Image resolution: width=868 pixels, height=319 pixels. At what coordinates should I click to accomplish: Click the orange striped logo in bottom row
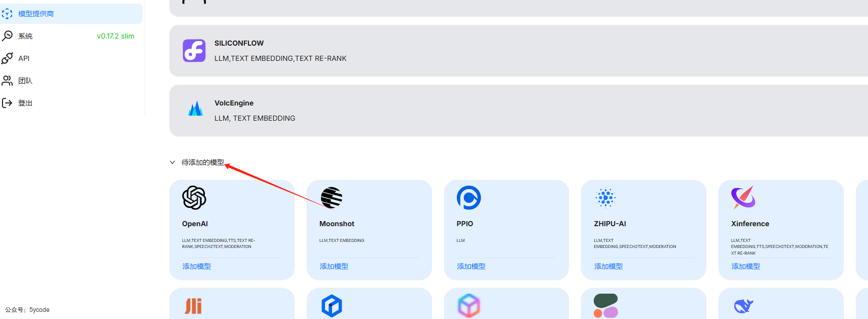point(193,306)
